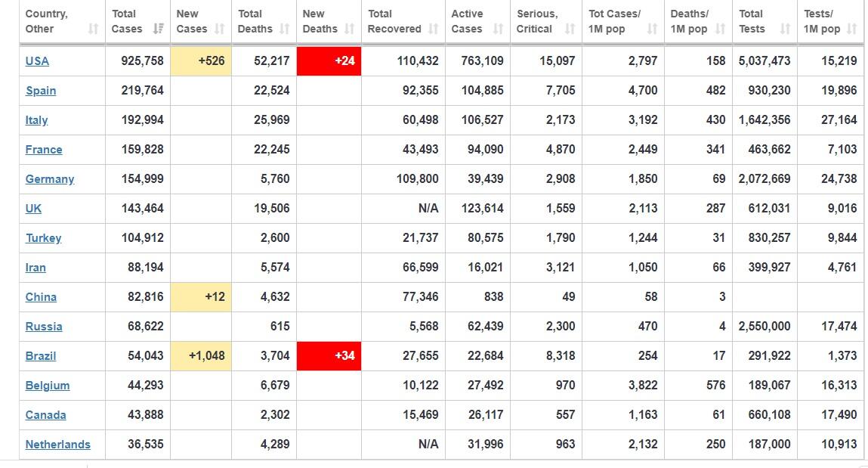The image size is (868, 468).
Task: Sort by Tests/1M pop using its arrows
Action: pos(851,29)
